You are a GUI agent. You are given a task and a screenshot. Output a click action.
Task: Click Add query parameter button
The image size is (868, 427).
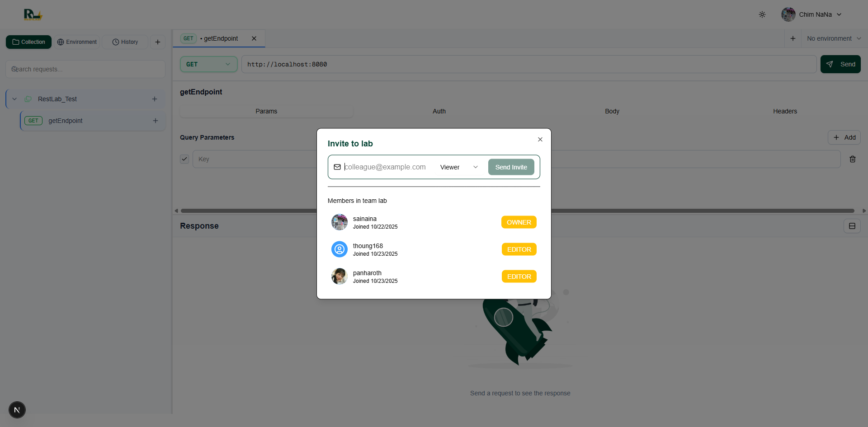(844, 137)
